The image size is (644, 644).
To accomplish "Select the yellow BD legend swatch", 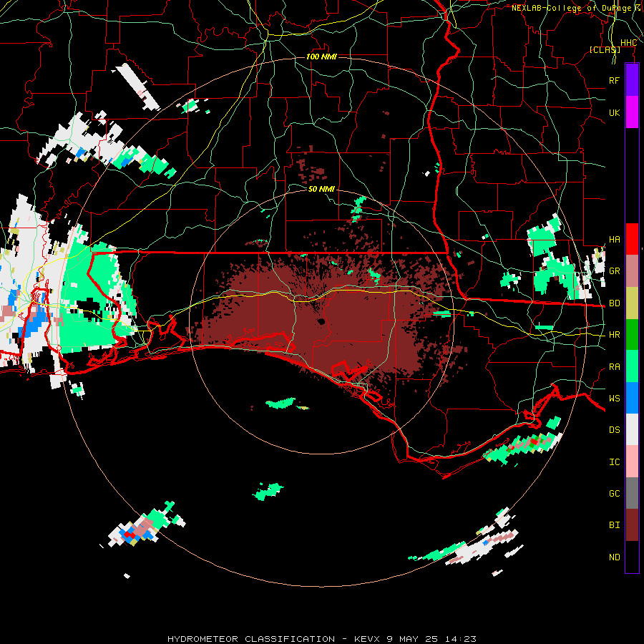I will (632, 303).
